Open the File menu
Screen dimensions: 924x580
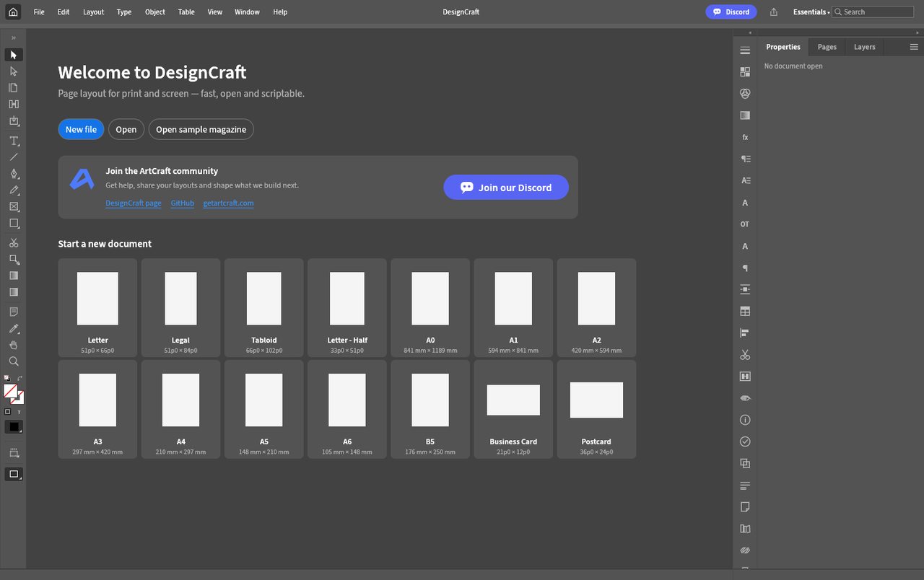coord(39,12)
